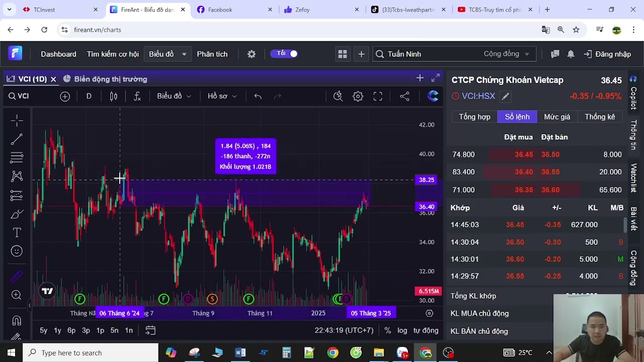Switch to the Mức giá tab
The height and width of the screenshot is (362, 644).
click(557, 117)
